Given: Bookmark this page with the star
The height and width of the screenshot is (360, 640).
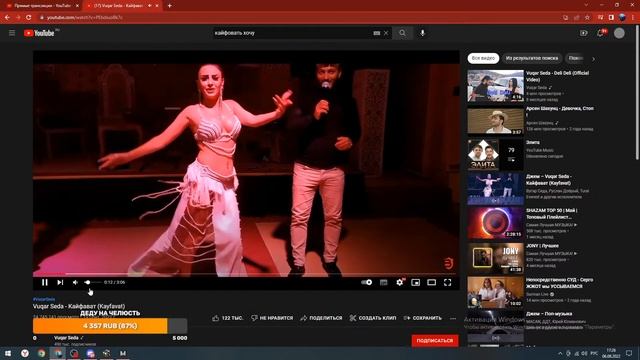Looking at the screenshot, I should [x=587, y=18].
